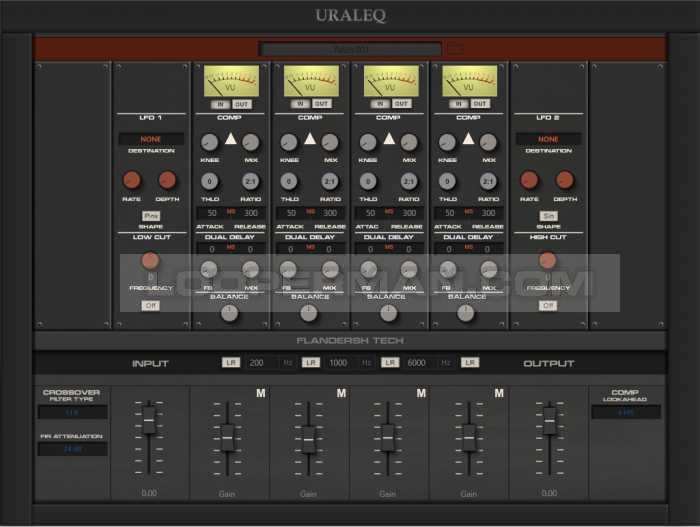Screen dimensions: 700x527
Task: Click the upper MIX knob on first COMP band
Action: coord(250,142)
